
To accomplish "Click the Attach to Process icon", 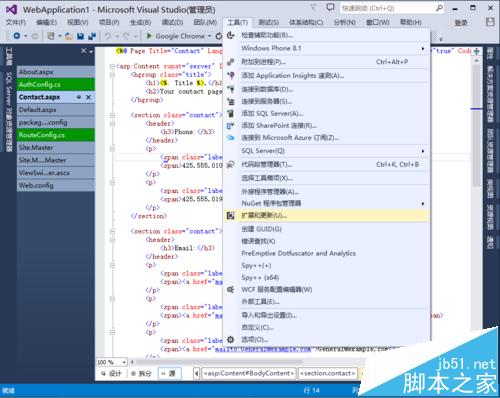I will click(x=230, y=62).
